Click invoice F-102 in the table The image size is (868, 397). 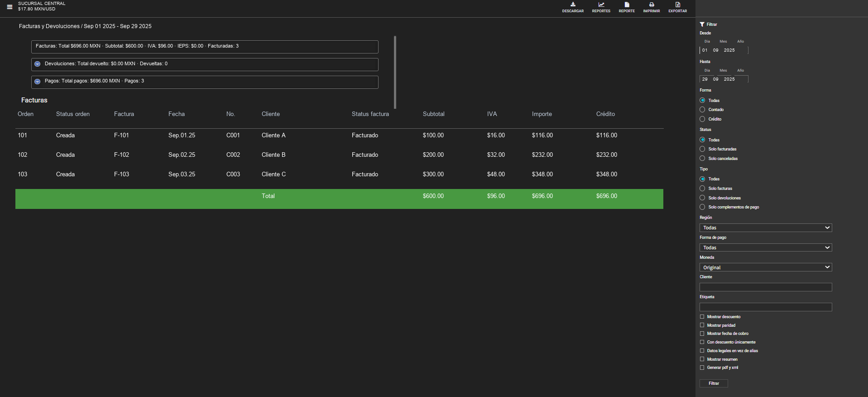[121, 155]
